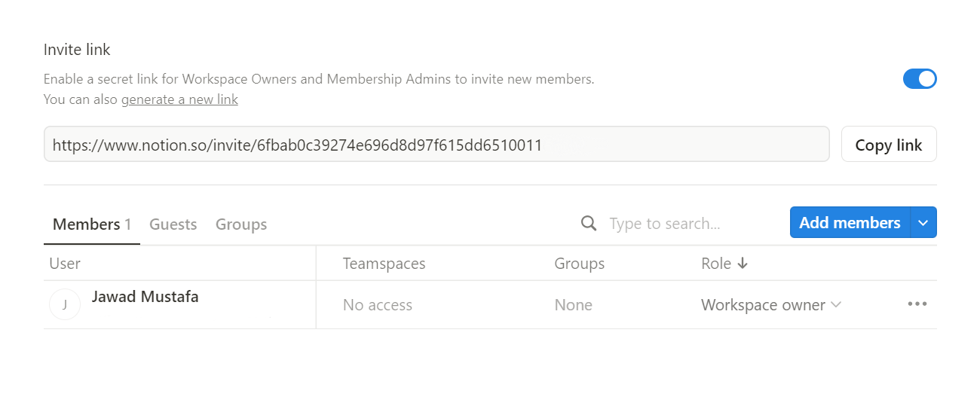
Task: Click Jawad Mustafa's avatar icon
Action: click(x=65, y=305)
